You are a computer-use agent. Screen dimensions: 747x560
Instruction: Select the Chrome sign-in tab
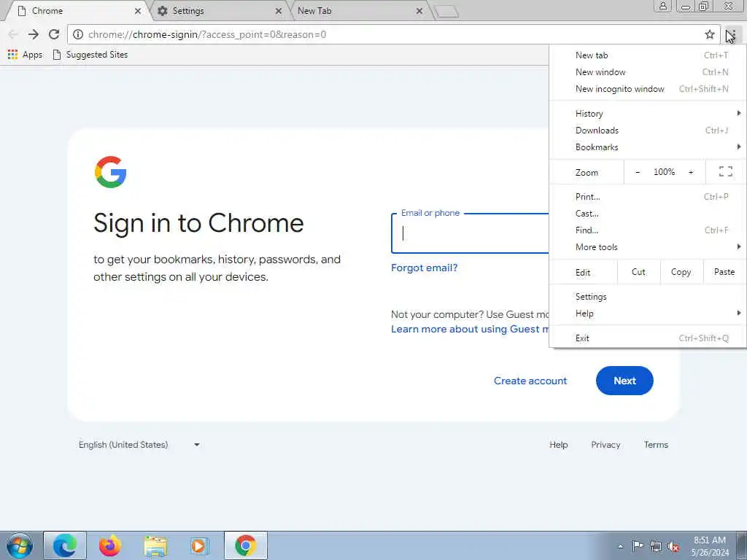coord(76,11)
